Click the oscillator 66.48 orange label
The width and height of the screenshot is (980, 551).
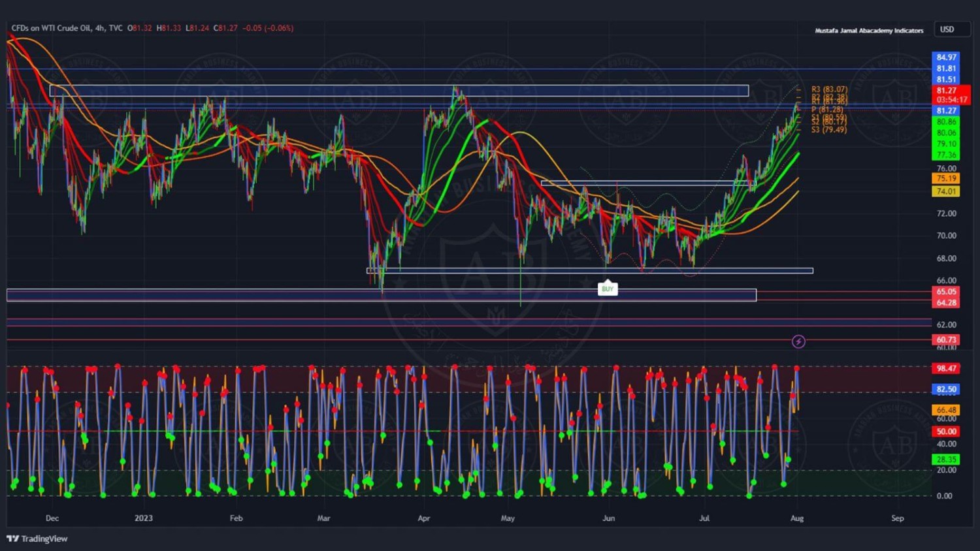(x=946, y=410)
